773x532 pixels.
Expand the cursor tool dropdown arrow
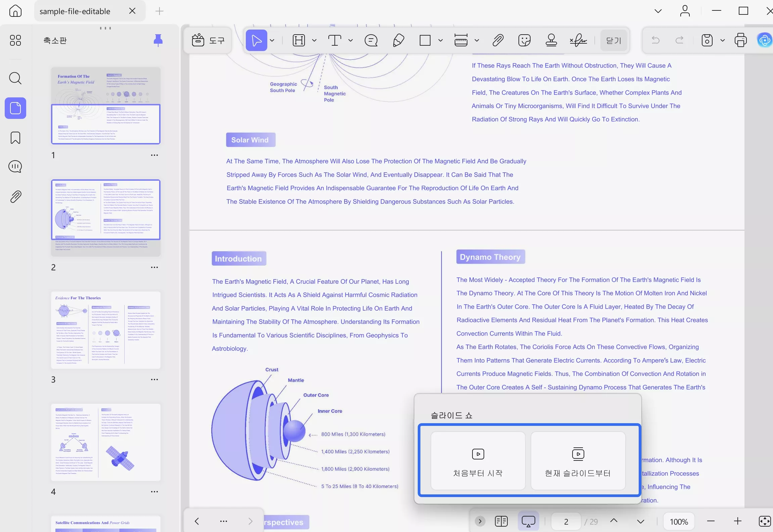tap(272, 40)
